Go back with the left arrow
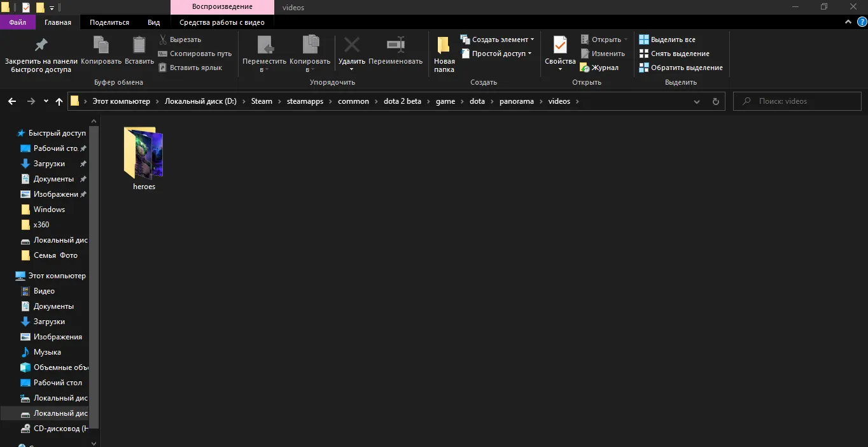Viewport: 868px width, 447px height. [x=11, y=101]
